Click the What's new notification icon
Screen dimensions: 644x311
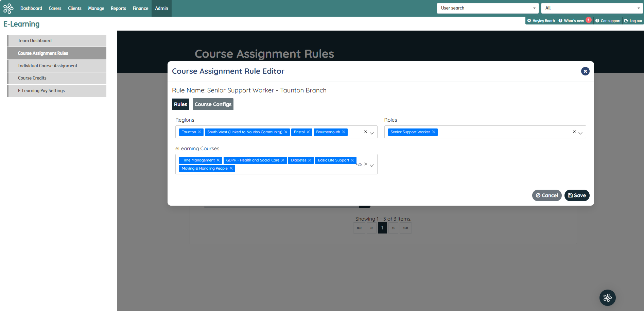[560, 20]
